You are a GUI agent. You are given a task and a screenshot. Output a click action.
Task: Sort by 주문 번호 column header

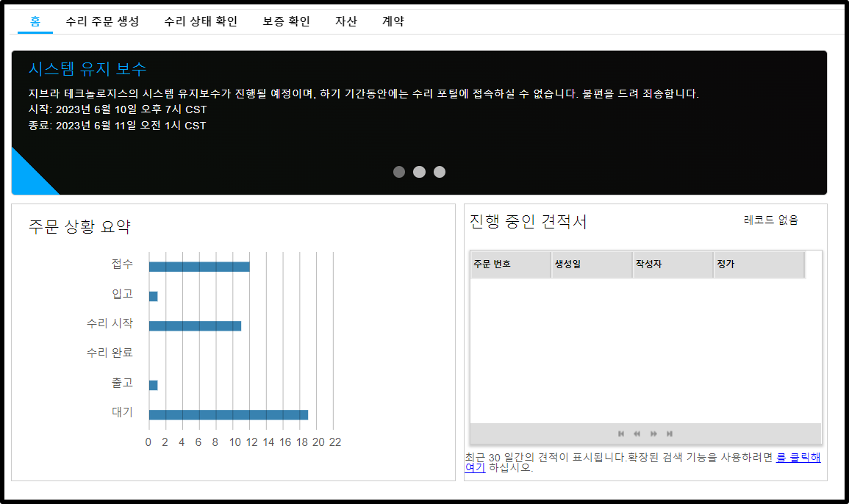[x=511, y=264]
